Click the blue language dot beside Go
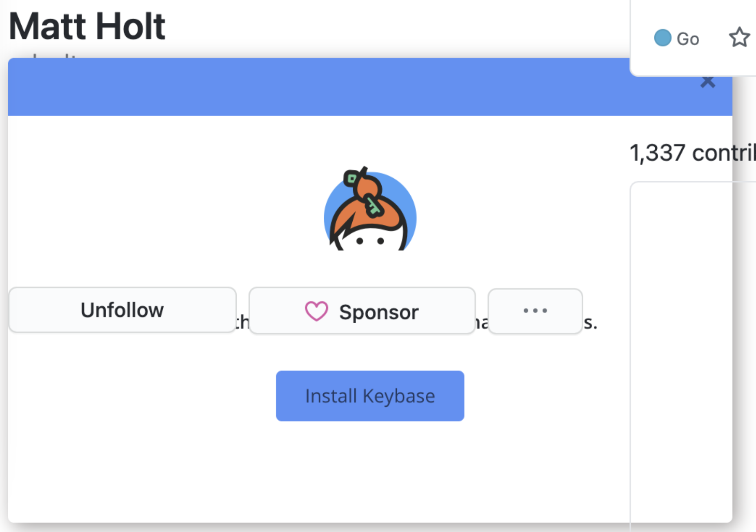This screenshot has width=756, height=532. 663,38
